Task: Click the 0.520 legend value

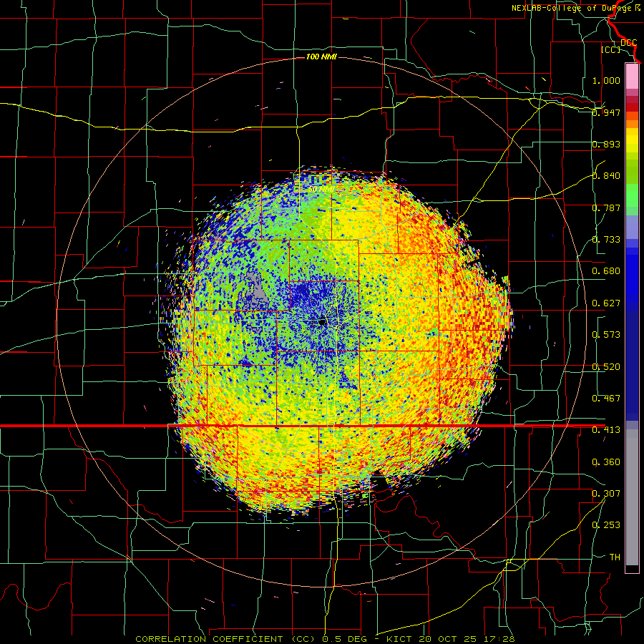Action: tap(606, 367)
